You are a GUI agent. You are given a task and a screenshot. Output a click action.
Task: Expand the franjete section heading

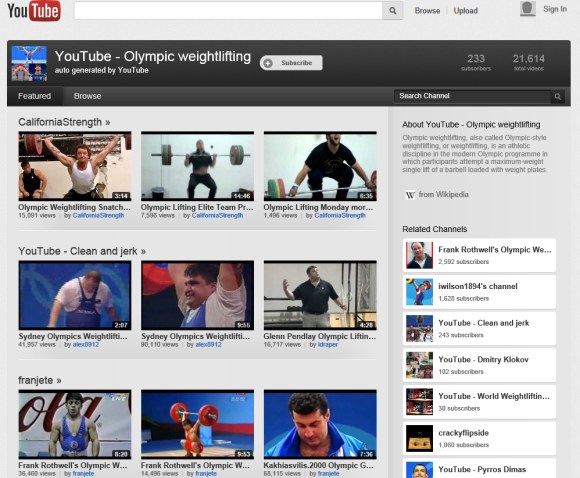pos(40,380)
